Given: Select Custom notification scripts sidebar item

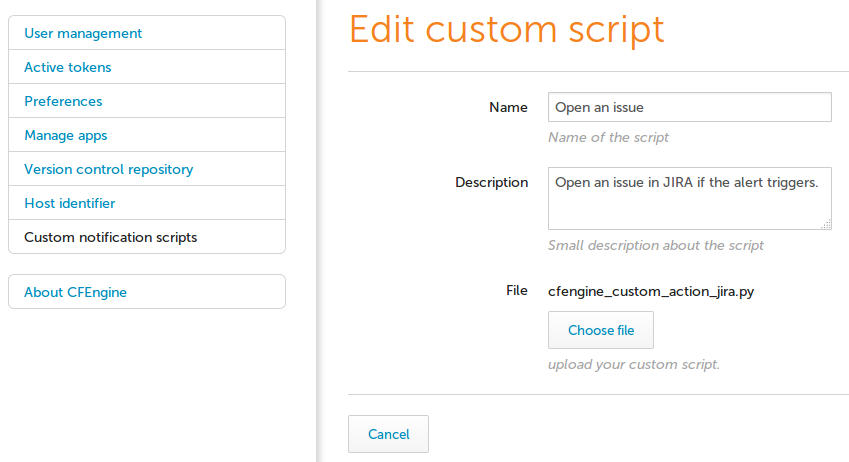Looking at the screenshot, I should click(111, 237).
